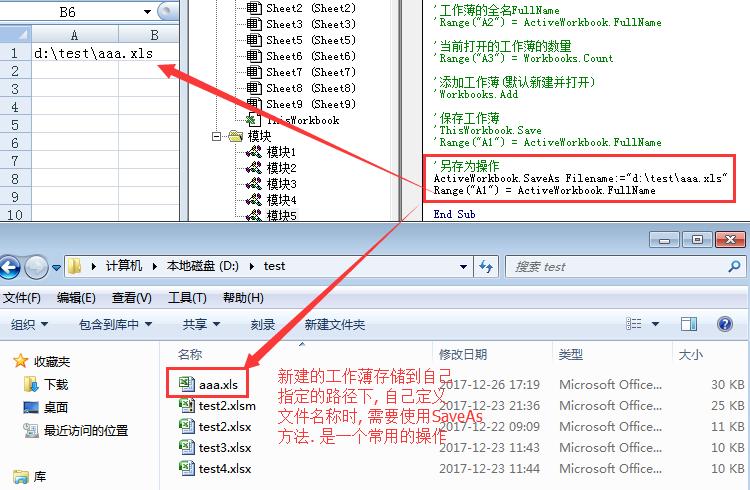Screen dimensions: 750x490
Task: Click the 搜索 test search box
Action: click(x=617, y=267)
